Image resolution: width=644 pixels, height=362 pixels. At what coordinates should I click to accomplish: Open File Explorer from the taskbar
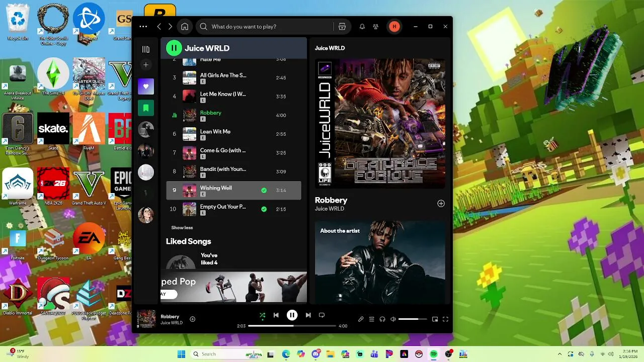331,354
